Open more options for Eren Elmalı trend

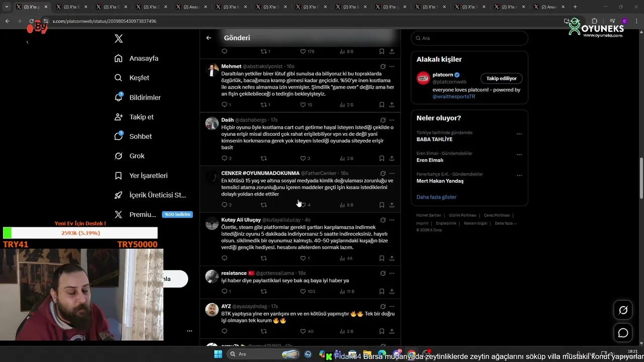[519, 155]
